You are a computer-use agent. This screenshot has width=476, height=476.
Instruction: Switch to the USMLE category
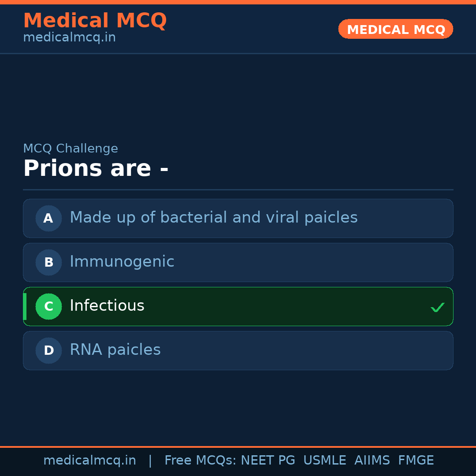click(x=325, y=460)
